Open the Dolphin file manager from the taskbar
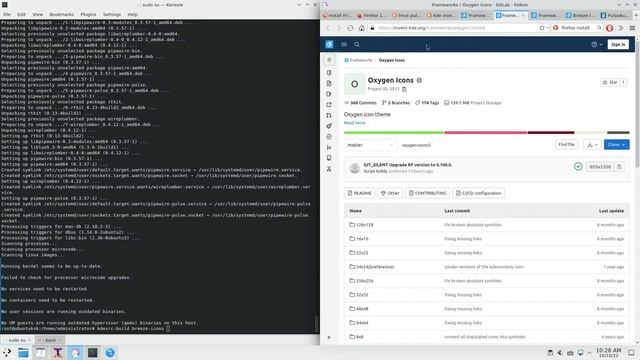 [23, 353]
